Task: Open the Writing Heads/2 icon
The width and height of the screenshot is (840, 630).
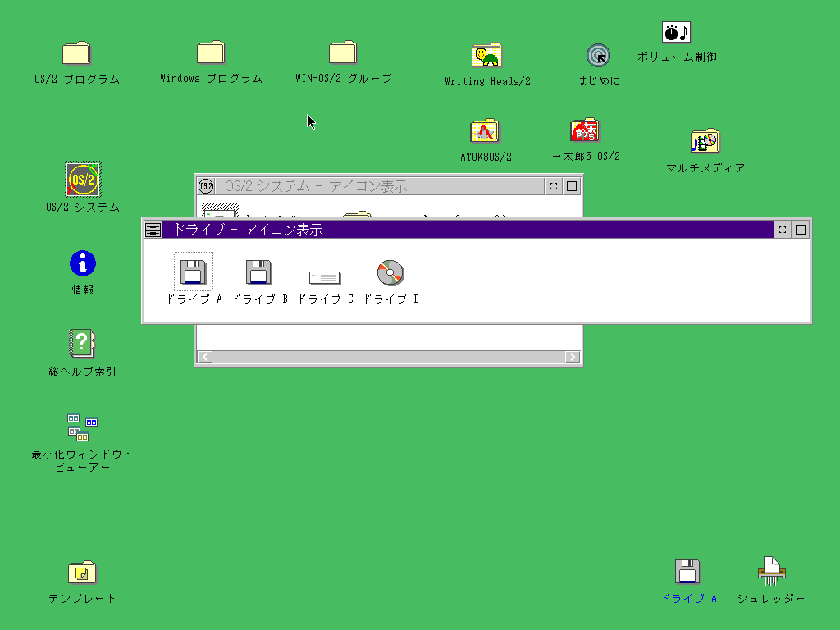Action: tap(487, 56)
